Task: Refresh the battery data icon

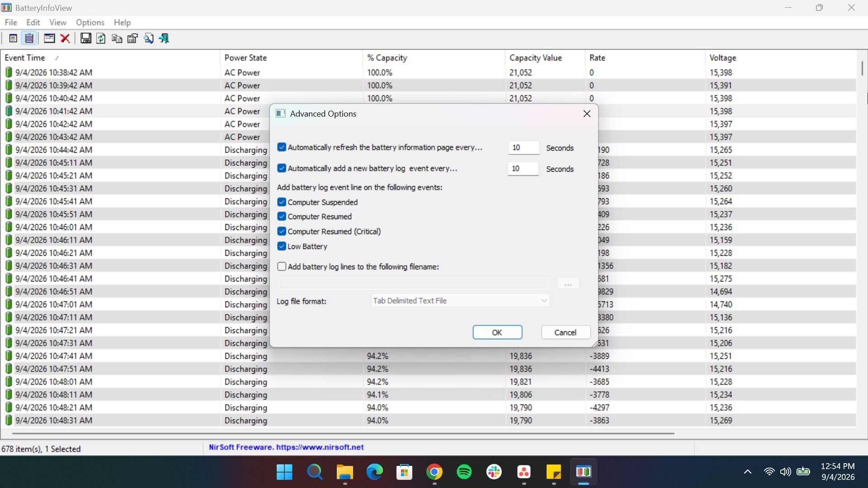Action: coord(101,38)
